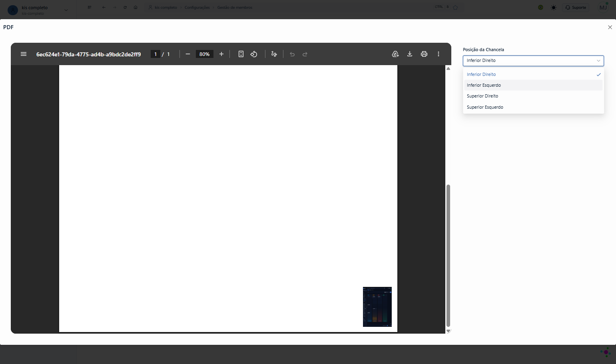The height and width of the screenshot is (364, 616).
Task: Click the redo arrow in PDF toolbar
Action: (305, 54)
